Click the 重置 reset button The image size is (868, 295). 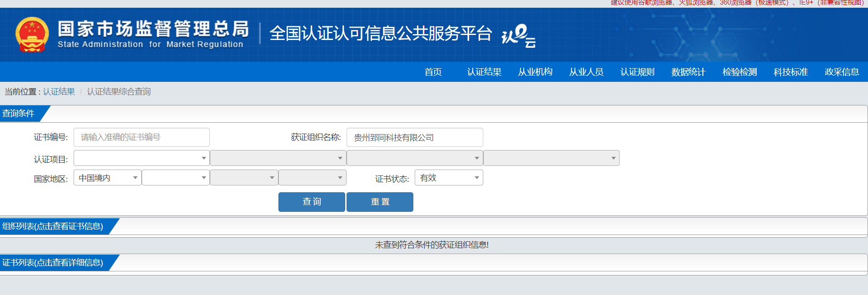coord(380,202)
